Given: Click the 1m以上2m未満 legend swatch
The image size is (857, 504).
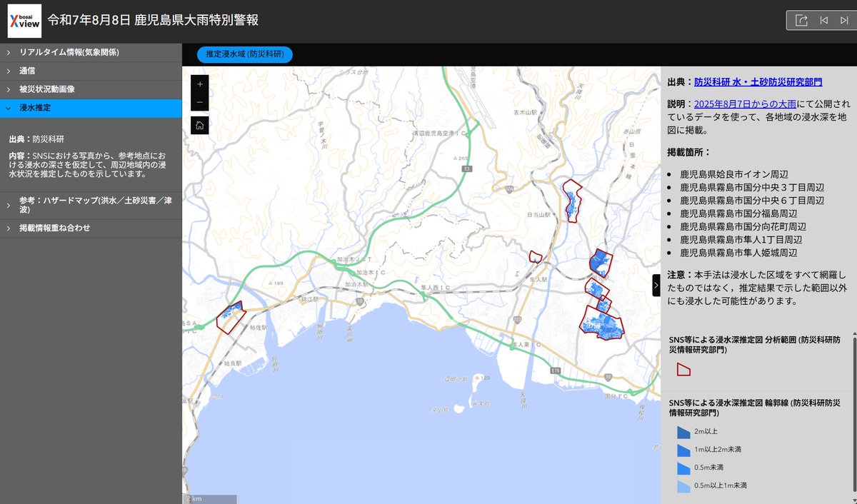Looking at the screenshot, I should [683, 450].
